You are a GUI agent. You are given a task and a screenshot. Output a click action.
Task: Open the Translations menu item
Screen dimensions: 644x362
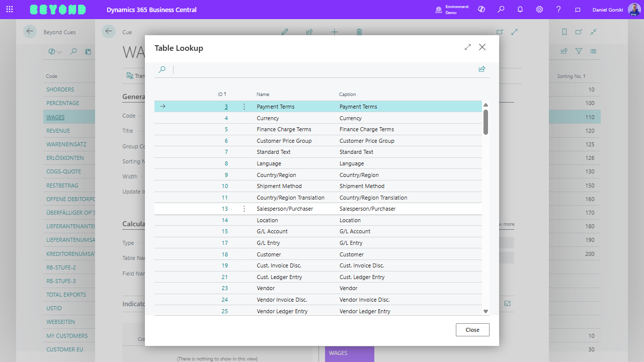(136, 75)
